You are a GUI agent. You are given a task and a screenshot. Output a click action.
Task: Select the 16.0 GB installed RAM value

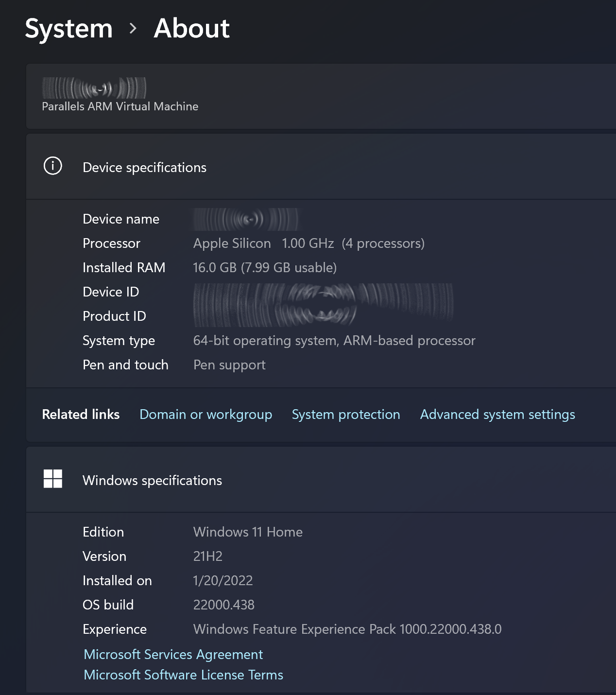(265, 268)
